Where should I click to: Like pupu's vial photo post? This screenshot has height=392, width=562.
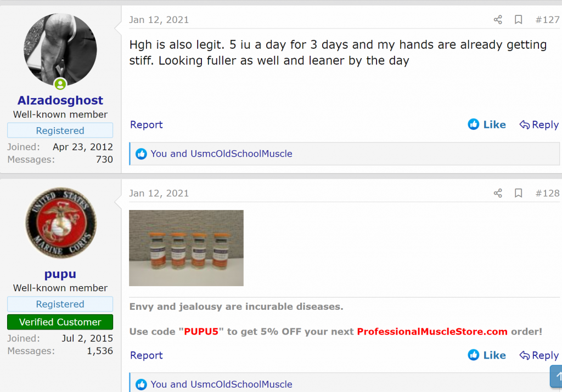487,355
